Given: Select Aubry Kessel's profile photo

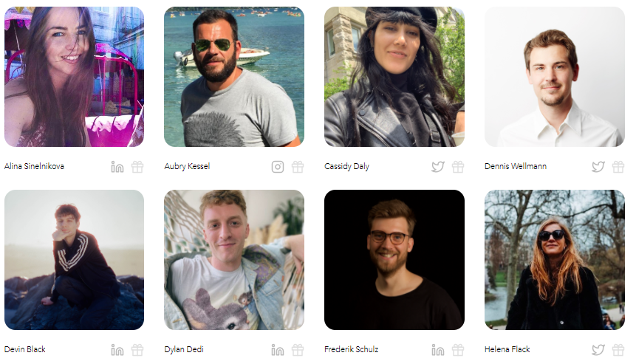Looking at the screenshot, I should click(234, 77).
